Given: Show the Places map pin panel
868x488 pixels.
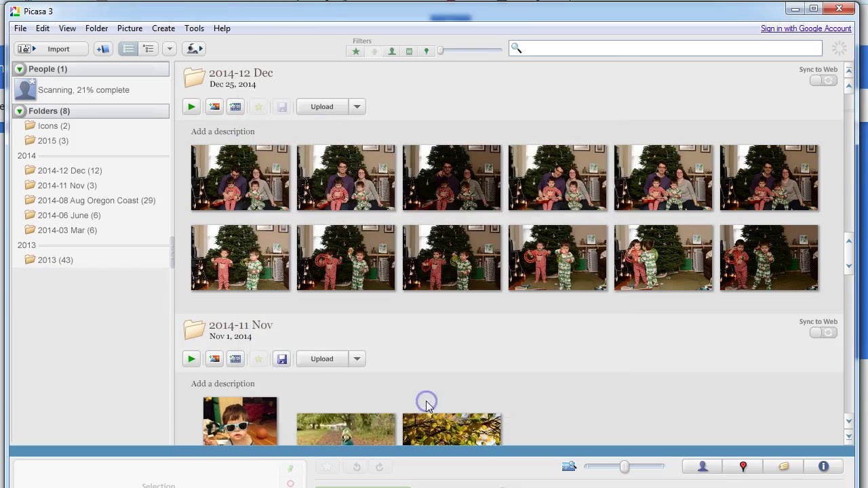Looking at the screenshot, I should click(x=743, y=466).
